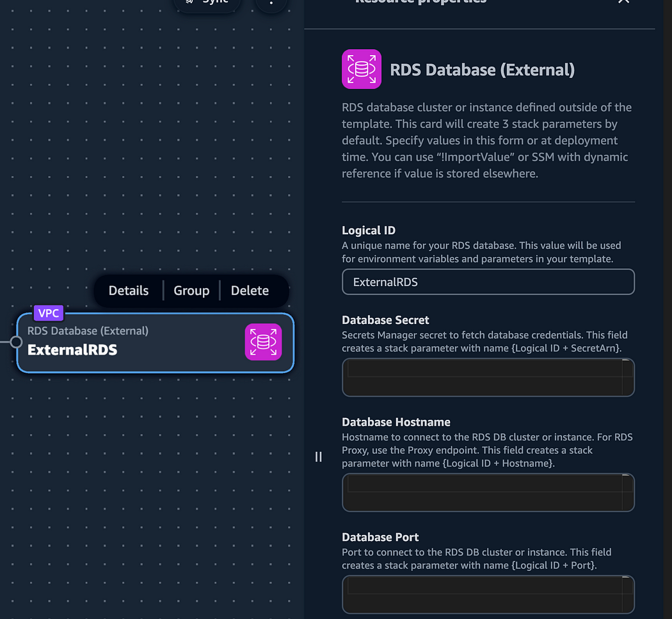Screen dimensions: 672x619
Task: Click the connector port circle on the card's left edge
Action: click(x=16, y=342)
